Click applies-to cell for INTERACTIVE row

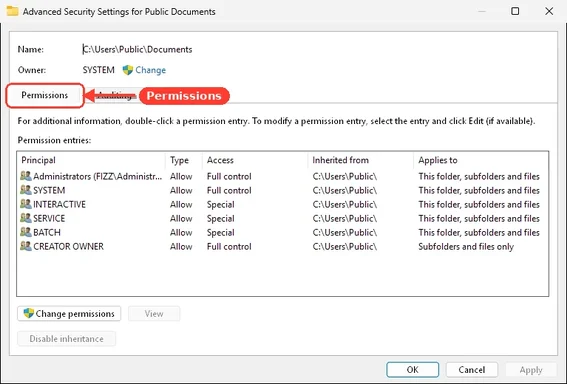479,205
